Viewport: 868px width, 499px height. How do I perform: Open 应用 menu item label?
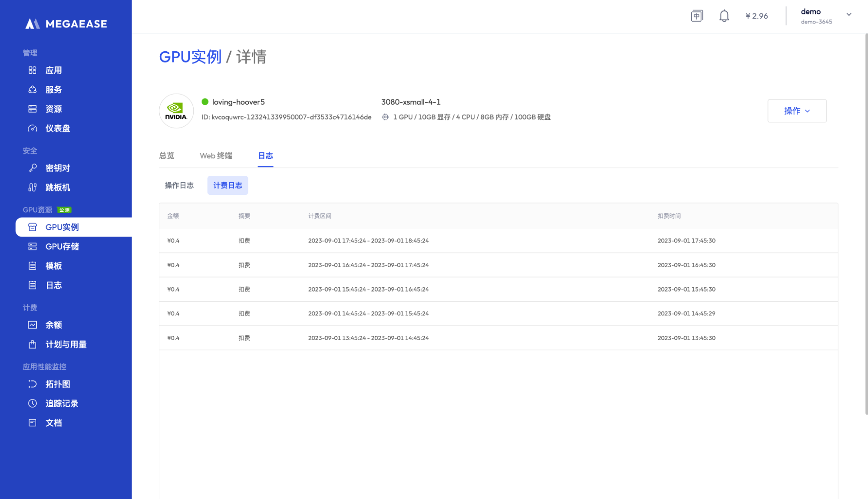tap(54, 70)
